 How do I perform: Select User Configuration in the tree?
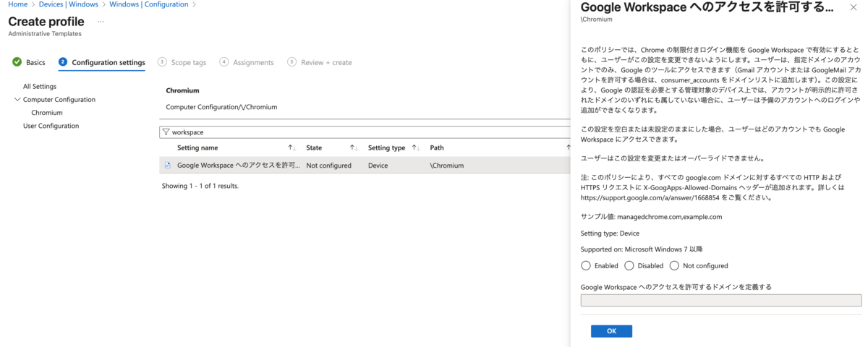(x=51, y=126)
